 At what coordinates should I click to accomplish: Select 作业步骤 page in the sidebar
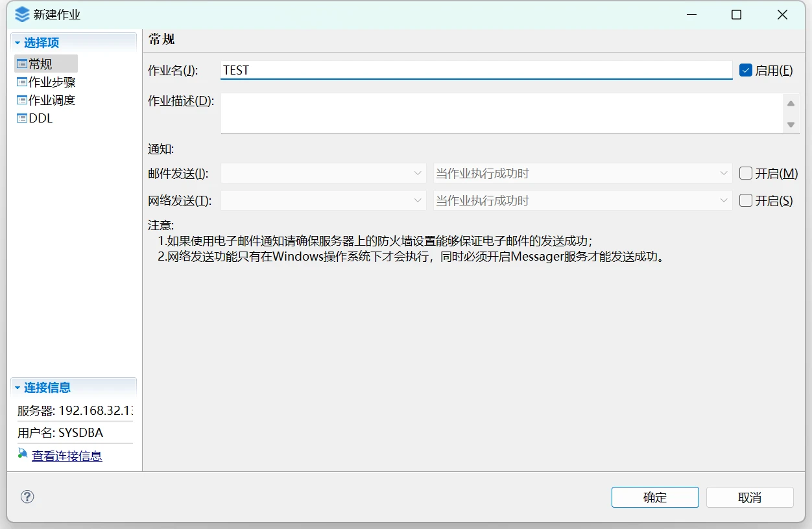click(x=52, y=82)
